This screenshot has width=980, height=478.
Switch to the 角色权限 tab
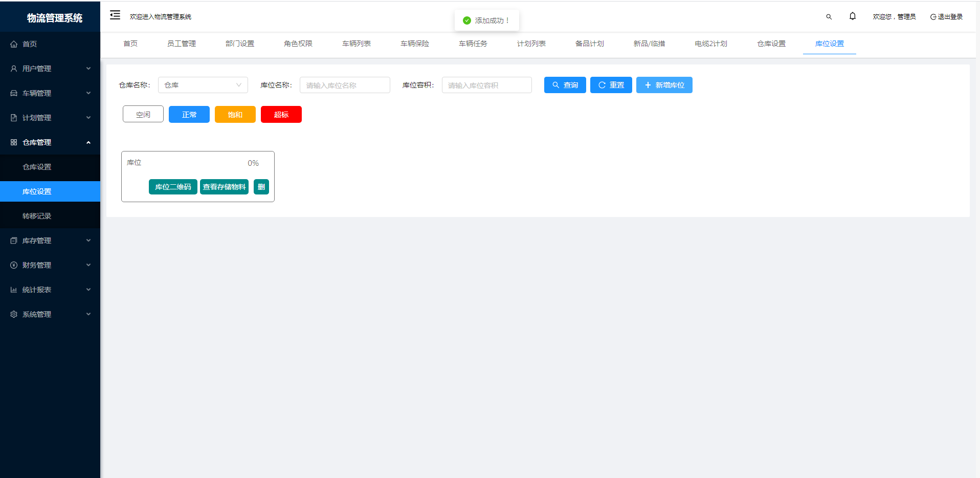pyautogui.click(x=298, y=44)
